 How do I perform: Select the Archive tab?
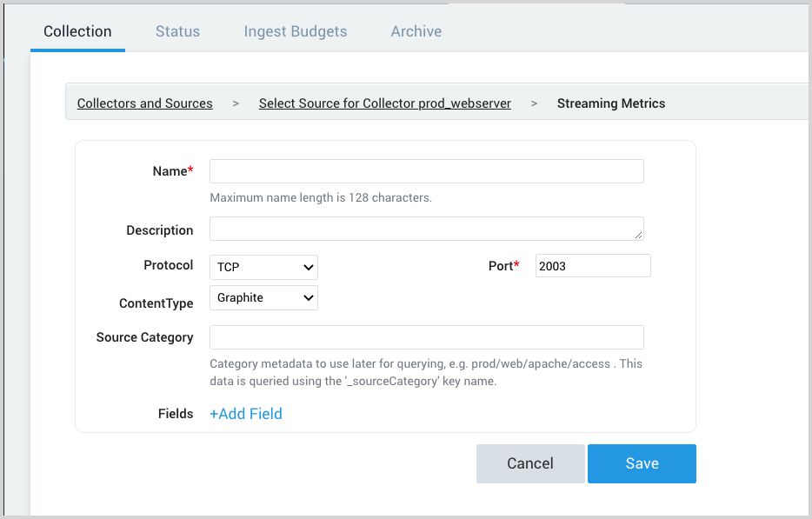tap(416, 31)
